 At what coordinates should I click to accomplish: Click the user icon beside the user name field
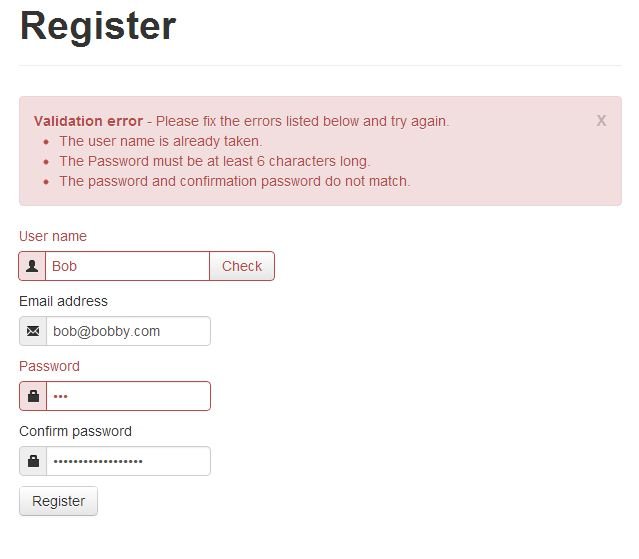pos(33,266)
